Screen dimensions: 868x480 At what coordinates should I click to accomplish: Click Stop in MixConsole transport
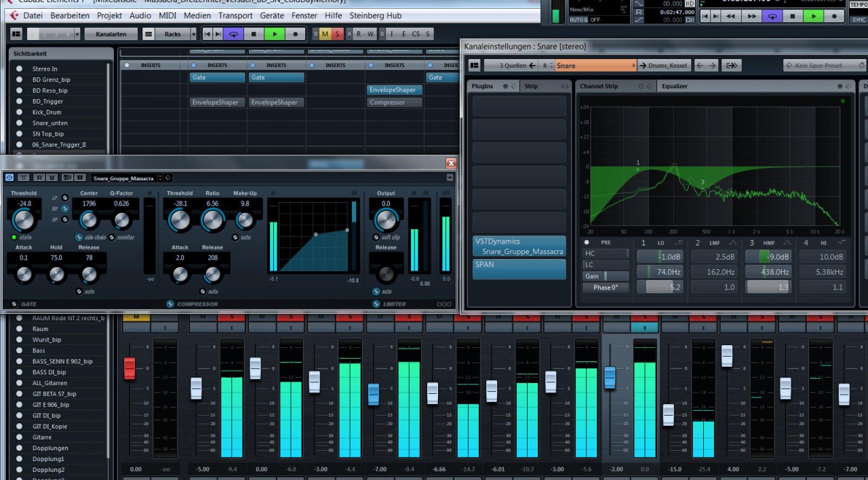pyautogui.click(x=253, y=33)
